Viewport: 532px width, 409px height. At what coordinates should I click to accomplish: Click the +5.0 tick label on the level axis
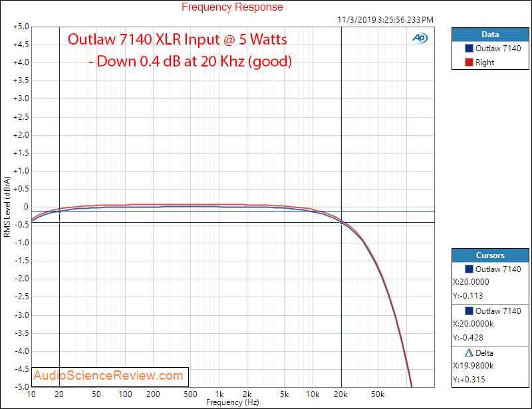(21, 27)
